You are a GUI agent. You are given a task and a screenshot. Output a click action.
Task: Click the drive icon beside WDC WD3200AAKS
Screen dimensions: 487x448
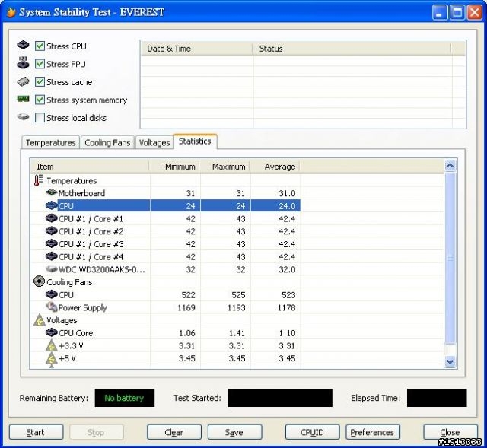[51, 268]
